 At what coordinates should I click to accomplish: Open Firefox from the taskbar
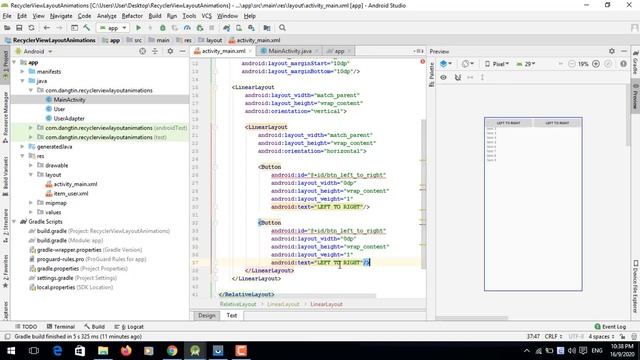pos(126,351)
